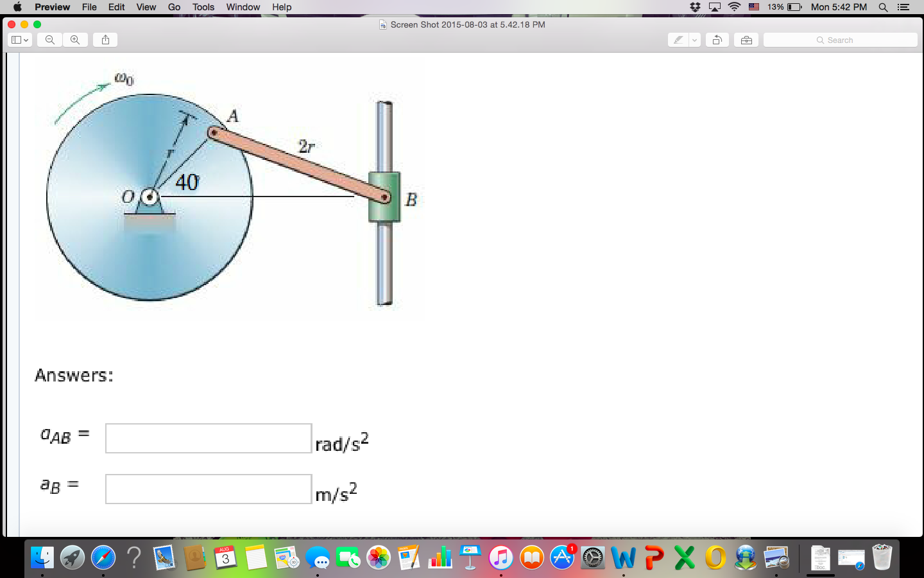The image size is (924, 578).
Task: Open the Share menu via the share icon
Action: (x=105, y=40)
